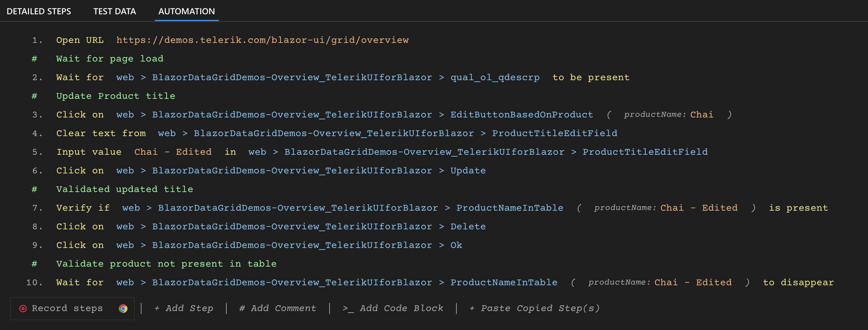This screenshot has height=330, width=868.
Task: Click the red Record steps icon
Action: pos(23,308)
